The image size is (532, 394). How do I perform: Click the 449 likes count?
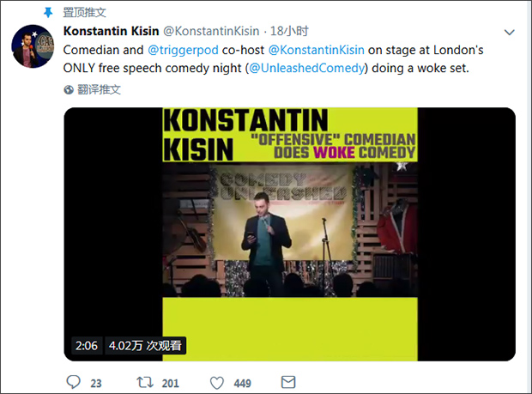pos(242,383)
